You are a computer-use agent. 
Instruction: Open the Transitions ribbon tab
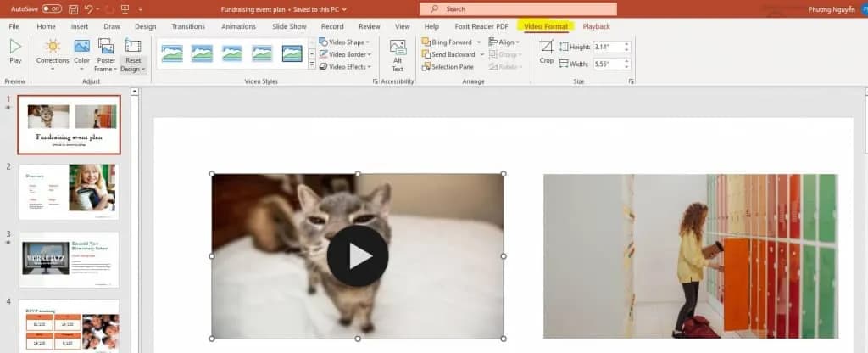point(189,26)
